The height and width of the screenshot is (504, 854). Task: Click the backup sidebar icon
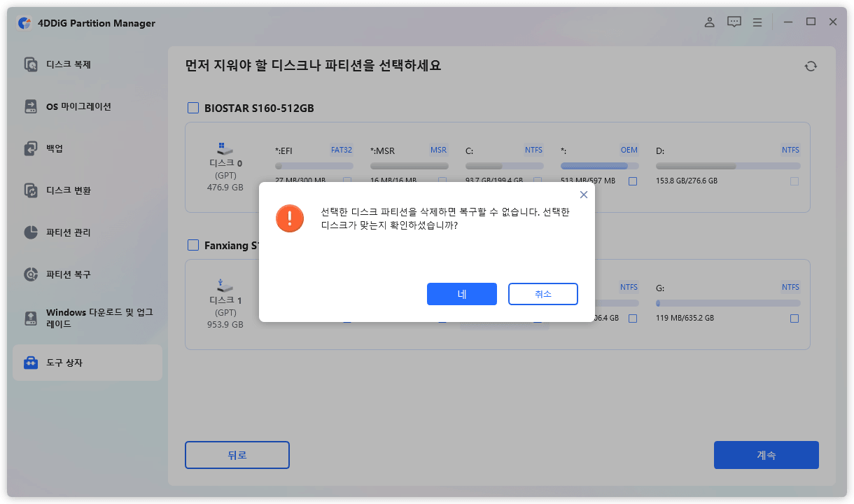tap(31, 148)
